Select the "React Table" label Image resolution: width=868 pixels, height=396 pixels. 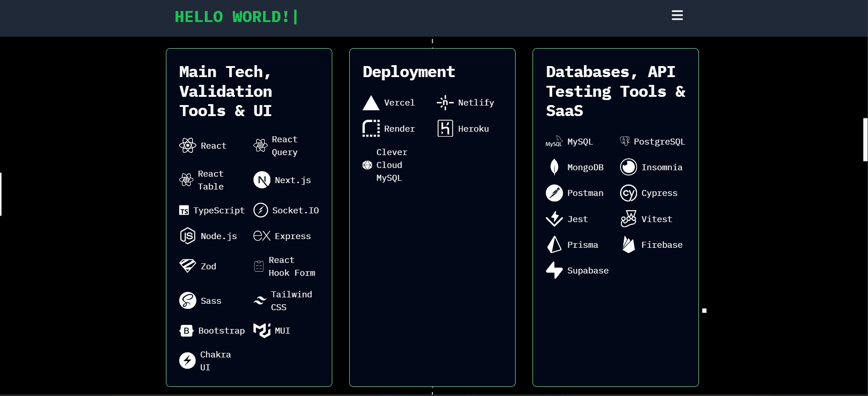211,180
